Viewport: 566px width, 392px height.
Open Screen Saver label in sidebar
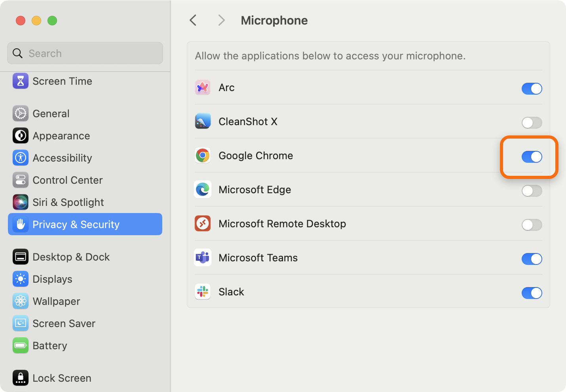click(x=64, y=323)
